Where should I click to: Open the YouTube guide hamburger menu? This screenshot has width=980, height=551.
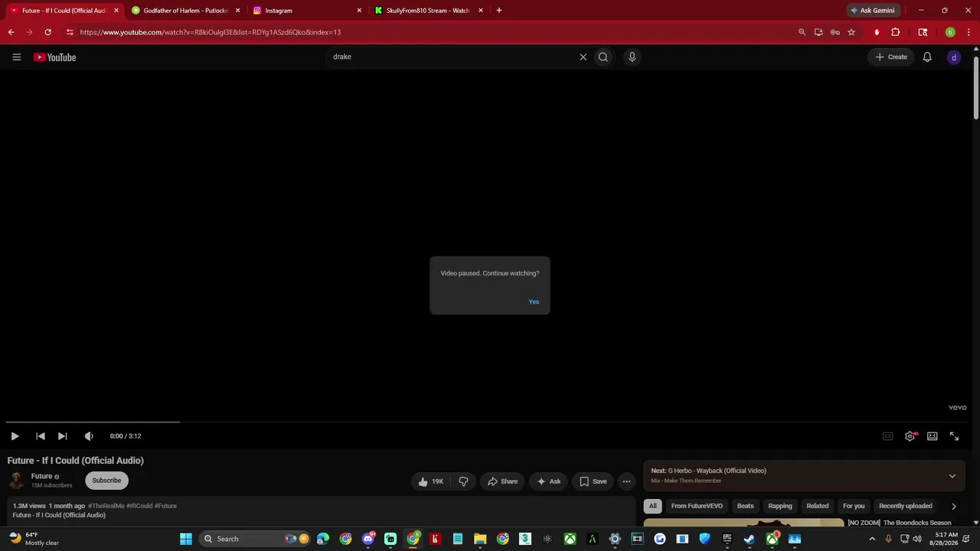pos(16,57)
